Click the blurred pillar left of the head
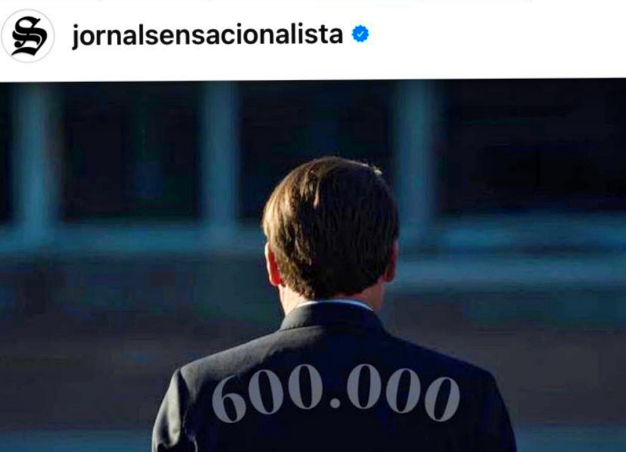This screenshot has height=452, width=626. point(219,156)
